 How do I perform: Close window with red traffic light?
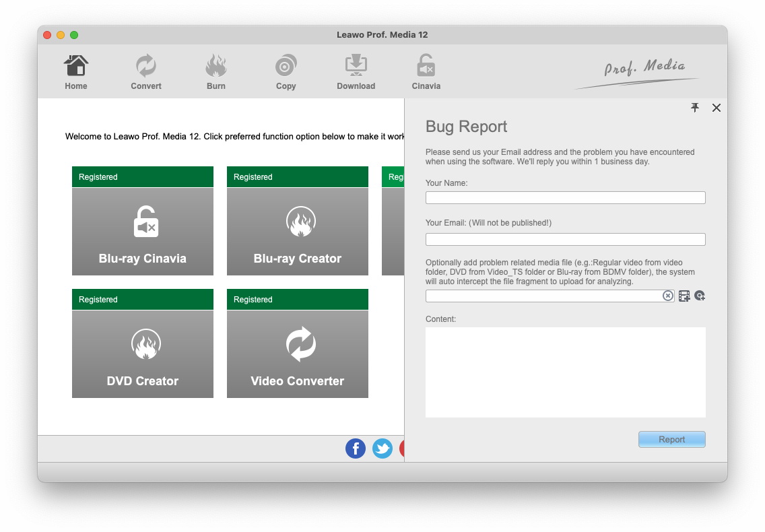click(47, 34)
